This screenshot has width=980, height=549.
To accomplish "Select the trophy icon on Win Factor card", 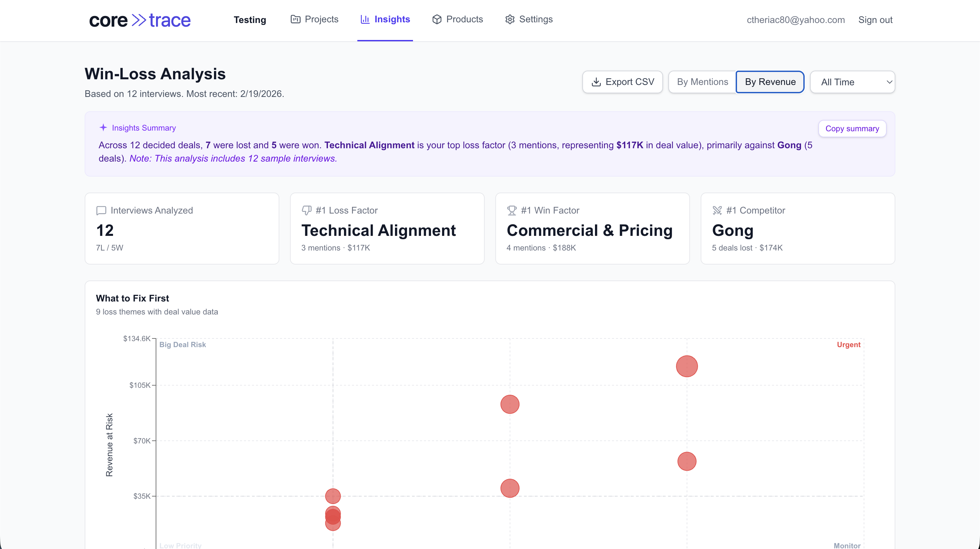I will 511,210.
